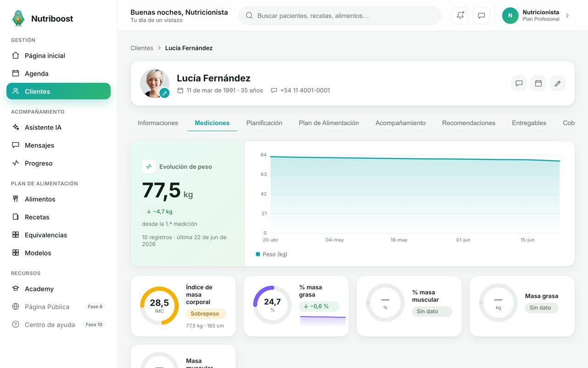Viewport: 588px width, 368px height.
Task: Switch to Acompañamiento tab
Action: tap(401, 123)
